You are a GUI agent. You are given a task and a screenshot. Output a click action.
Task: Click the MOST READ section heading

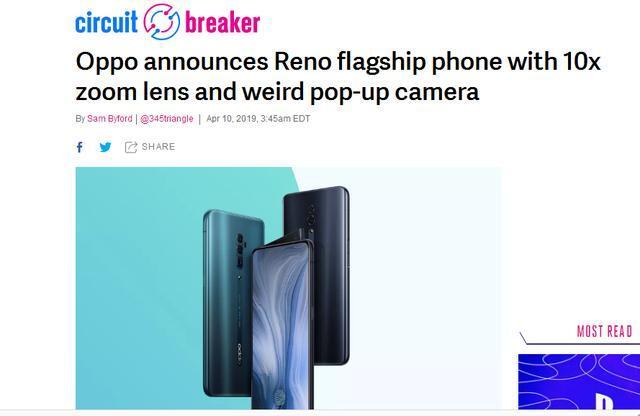[604, 331]
